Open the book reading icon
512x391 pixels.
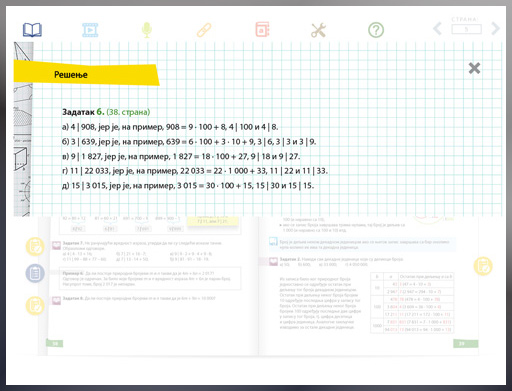coord(32,30)
